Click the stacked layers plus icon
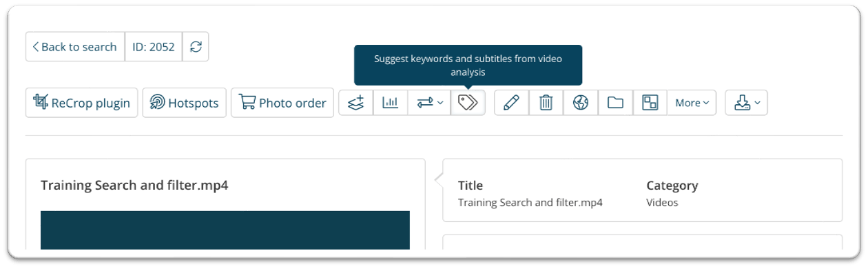The image size is (868, 269). [x=356, y=103]
